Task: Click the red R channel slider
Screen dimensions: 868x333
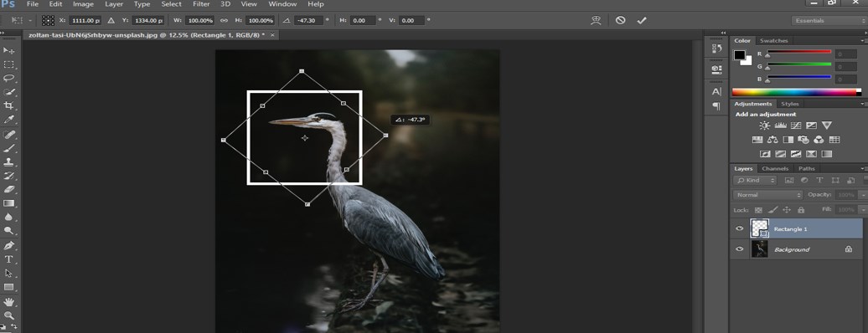Action: coord(798,53)
